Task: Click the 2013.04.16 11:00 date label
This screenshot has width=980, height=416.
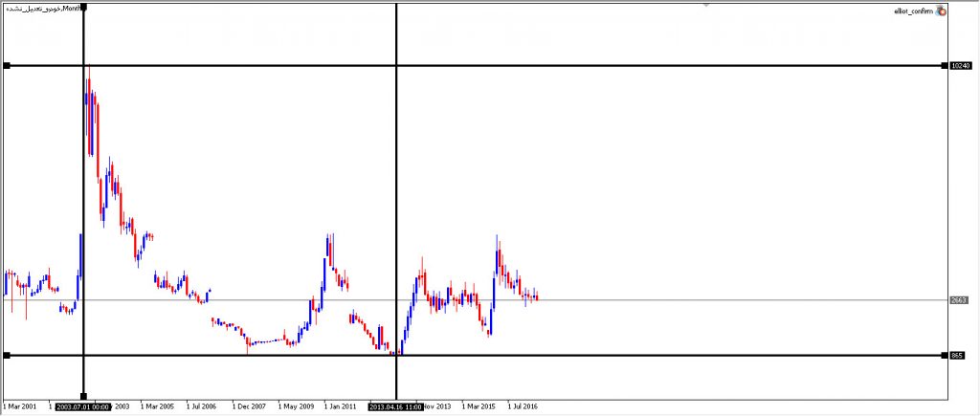Action: [395, 406]
